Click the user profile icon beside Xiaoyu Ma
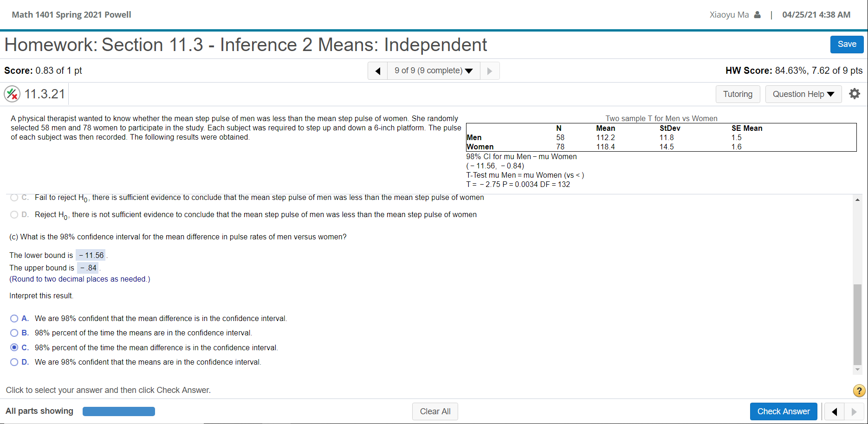The width and height of the screenshot is (868, 424). tap(758, 14)
